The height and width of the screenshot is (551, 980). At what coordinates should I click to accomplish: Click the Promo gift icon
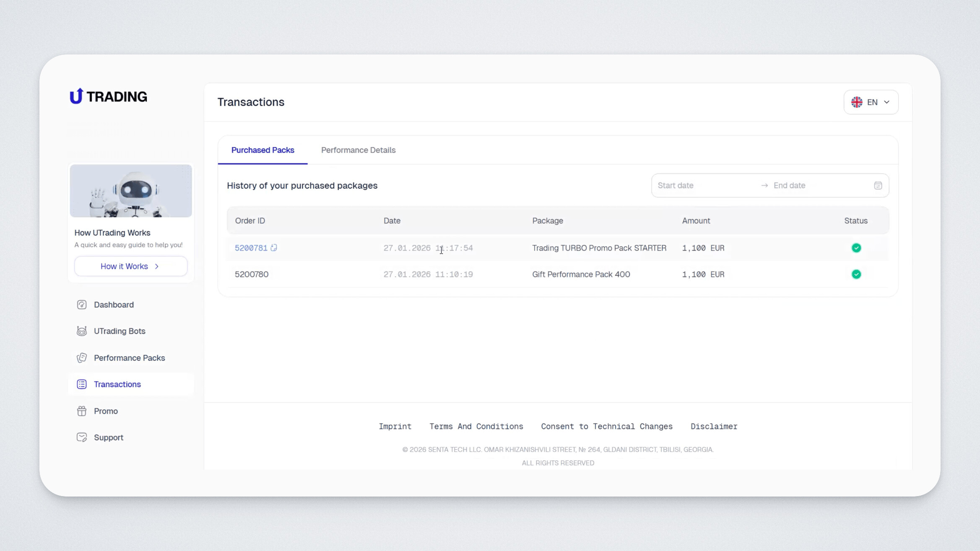[x=82, y=411]
